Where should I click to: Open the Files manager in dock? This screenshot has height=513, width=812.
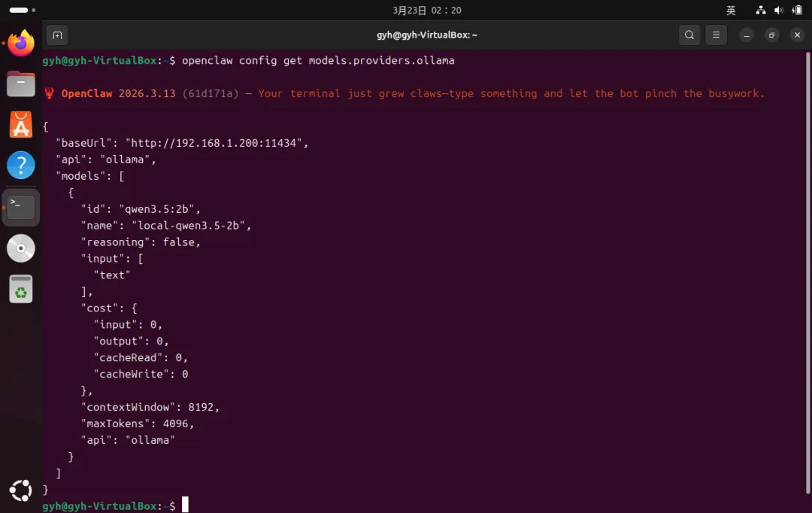[21, 84]
